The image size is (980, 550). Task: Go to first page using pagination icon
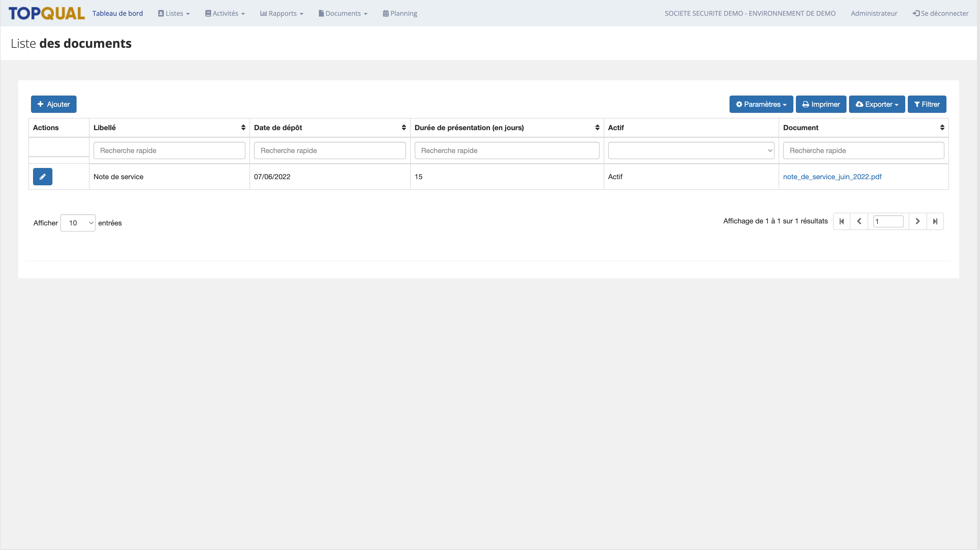[841, 221]
